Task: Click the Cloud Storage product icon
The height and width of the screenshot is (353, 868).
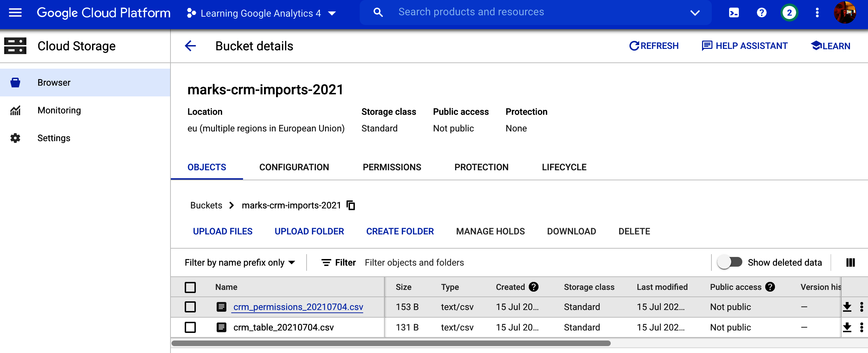Action: coord(15,46)
